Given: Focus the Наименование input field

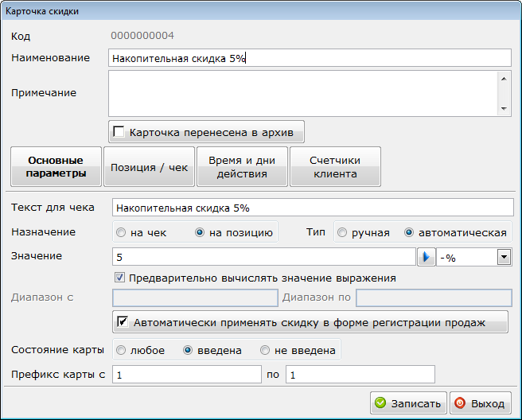Looking at the screenshot, I should click(x=310, y=58).
